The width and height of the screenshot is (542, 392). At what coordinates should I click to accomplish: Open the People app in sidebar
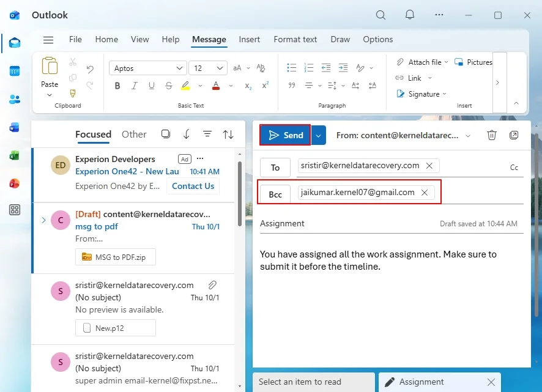pyautogui.click(x=15, y=99)
